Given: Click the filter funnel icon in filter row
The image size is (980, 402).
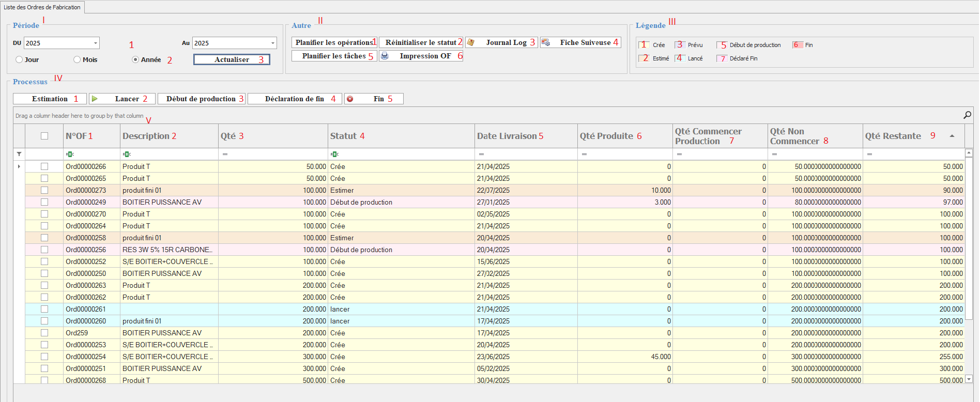Looking at the screenshot, I should (x=19, y=154).
